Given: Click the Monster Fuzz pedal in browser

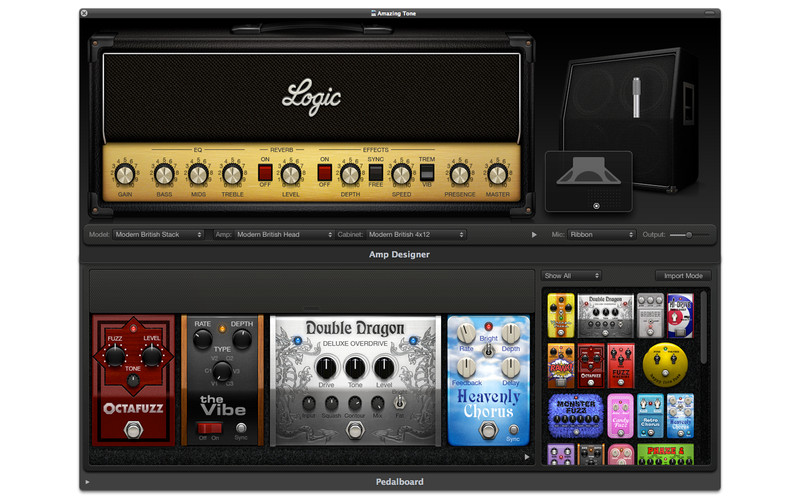Looking at the screenshot, I should (573, 415).
